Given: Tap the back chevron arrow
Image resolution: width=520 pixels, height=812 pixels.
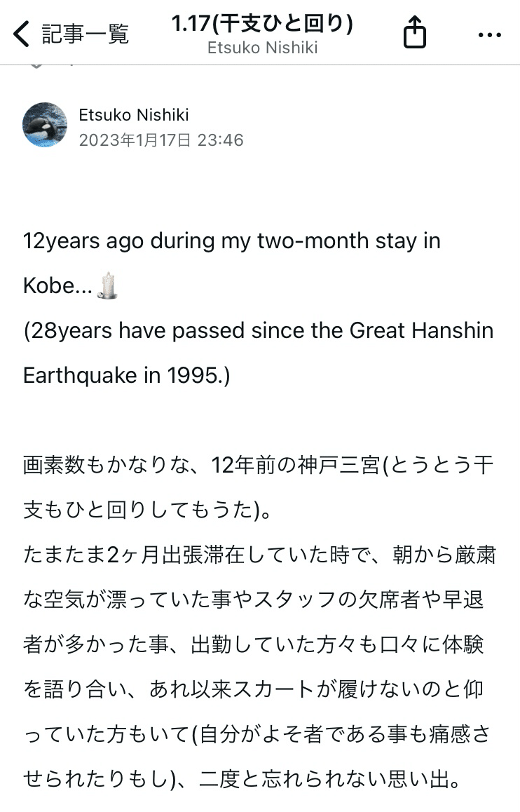Looking at the screenshot, I should tap(22, 34).
